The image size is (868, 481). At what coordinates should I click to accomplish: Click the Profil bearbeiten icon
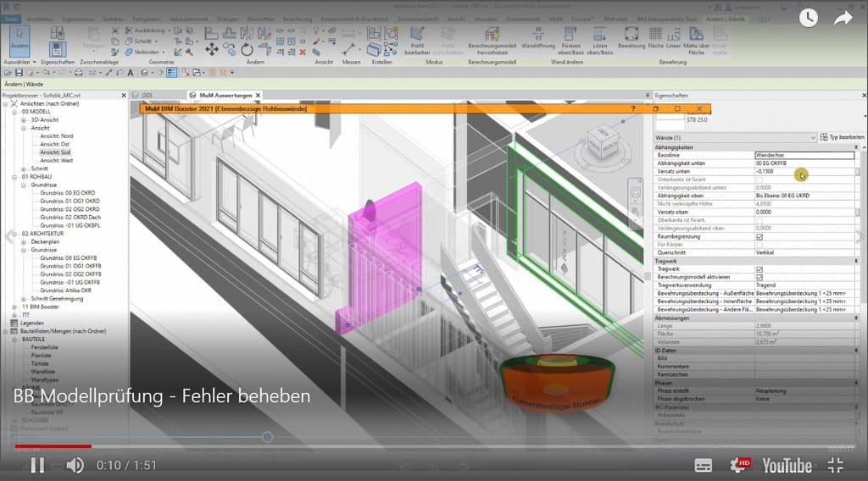point(417,35)
